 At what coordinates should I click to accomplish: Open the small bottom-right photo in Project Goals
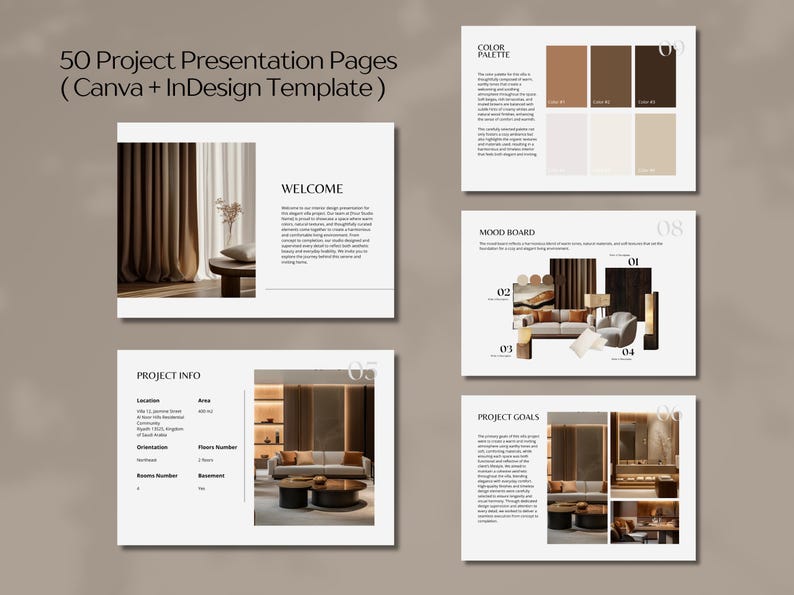645,523
